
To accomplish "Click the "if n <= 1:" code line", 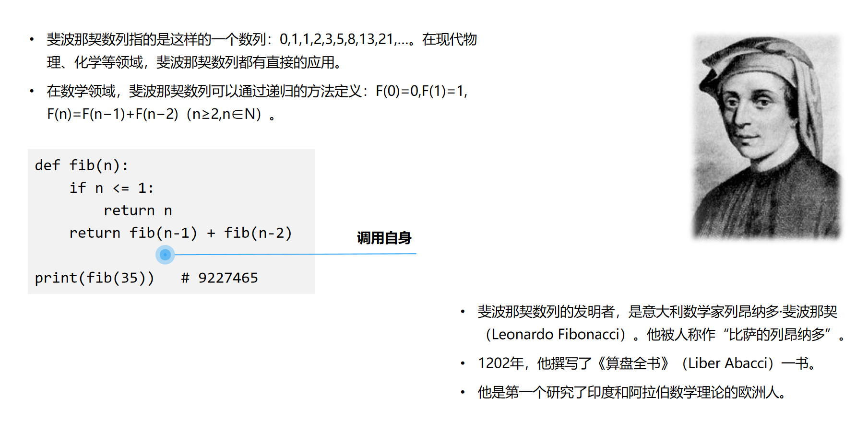I will tap(111, 188).
